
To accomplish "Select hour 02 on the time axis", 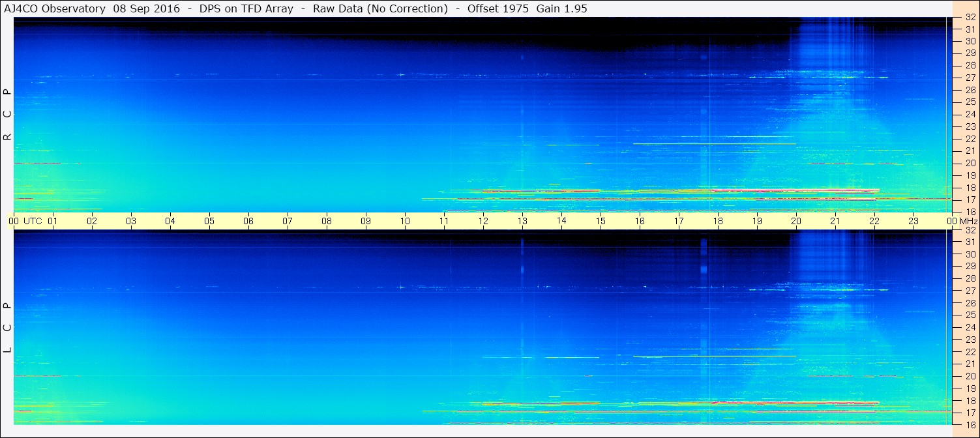I will click(x=92, y=221).
